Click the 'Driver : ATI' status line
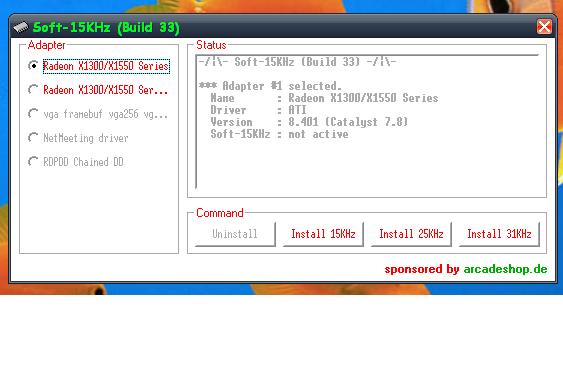This screenshot has height=384, width=563. click(258, 110)
